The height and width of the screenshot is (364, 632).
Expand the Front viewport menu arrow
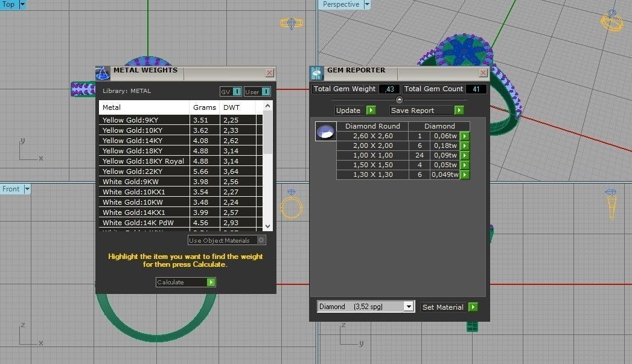(x=27, y=189)
